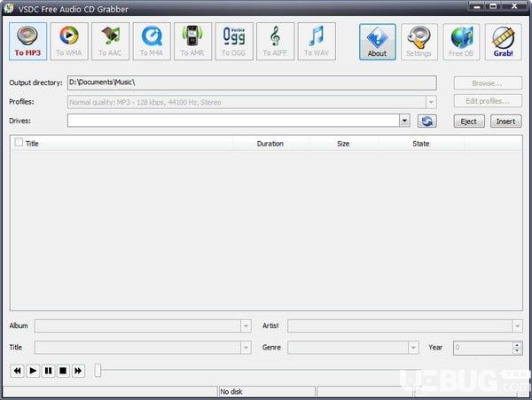Select the To OGG format icon

234,42
